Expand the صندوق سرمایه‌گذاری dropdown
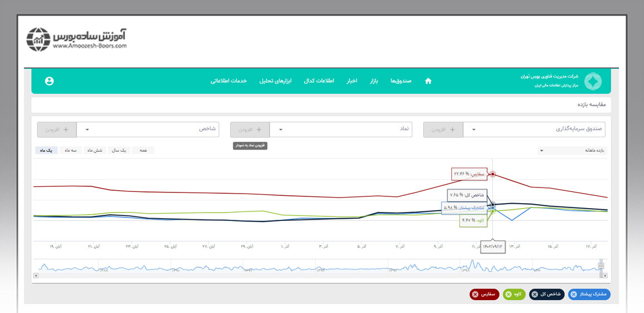 pyautogui.click(x=534, y=129)
